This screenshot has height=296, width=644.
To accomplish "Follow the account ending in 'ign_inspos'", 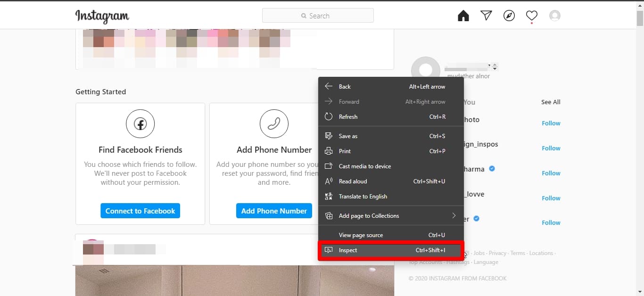I will point(551,148).
